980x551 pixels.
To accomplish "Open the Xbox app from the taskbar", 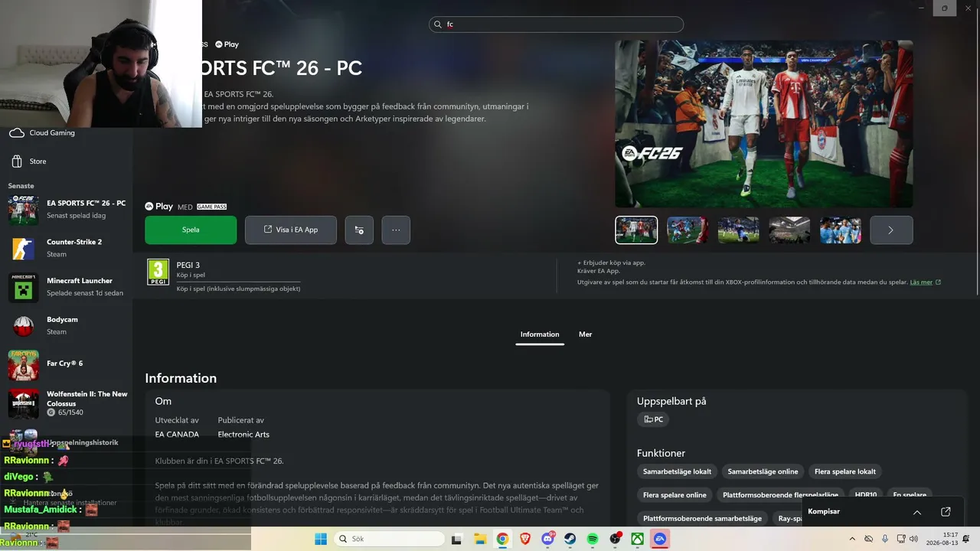I will click(638, 539).
